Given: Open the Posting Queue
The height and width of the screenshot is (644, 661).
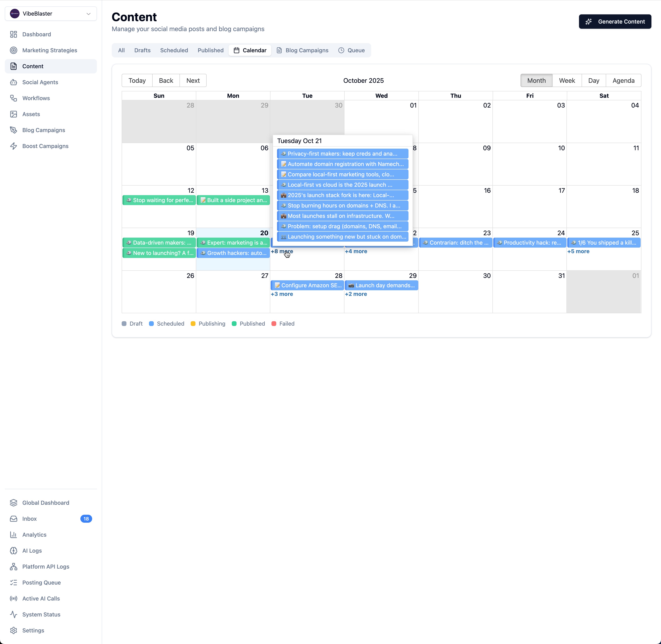Looking at the screenshot, I should pos(41,582).
